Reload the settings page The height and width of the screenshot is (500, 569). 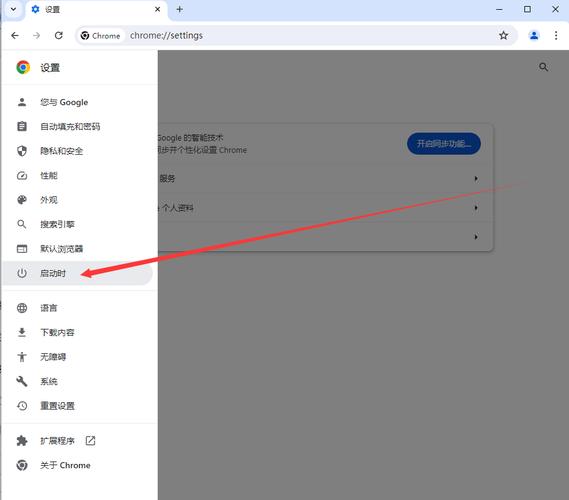[x=58, y=36]
